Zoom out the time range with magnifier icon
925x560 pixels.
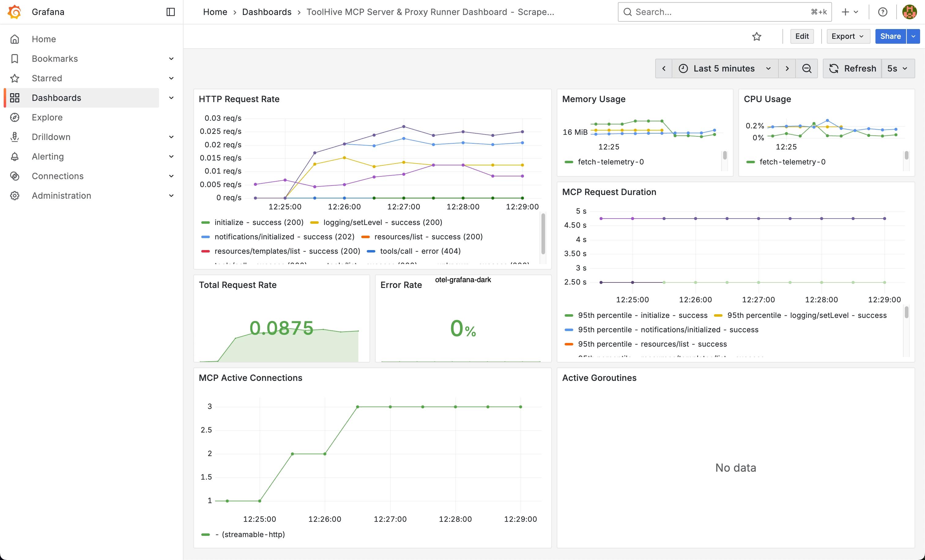coord(807,68)
